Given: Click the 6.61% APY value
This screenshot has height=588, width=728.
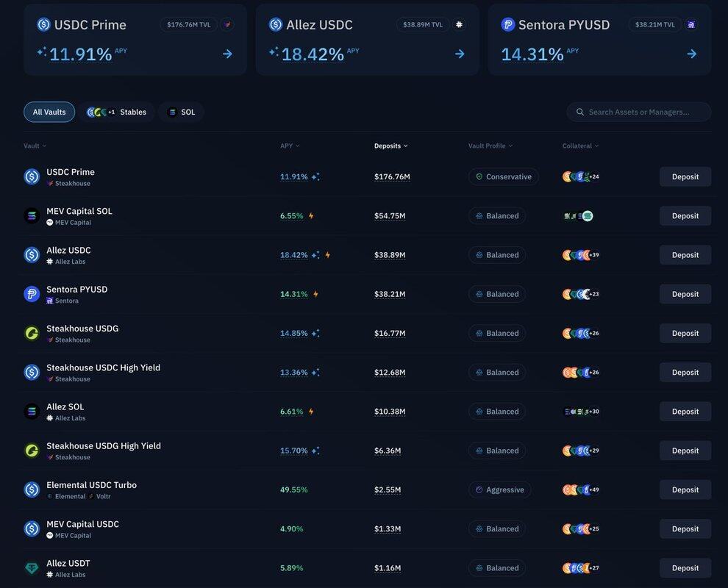Looking at the screenshot, I should tap(292, 412).
